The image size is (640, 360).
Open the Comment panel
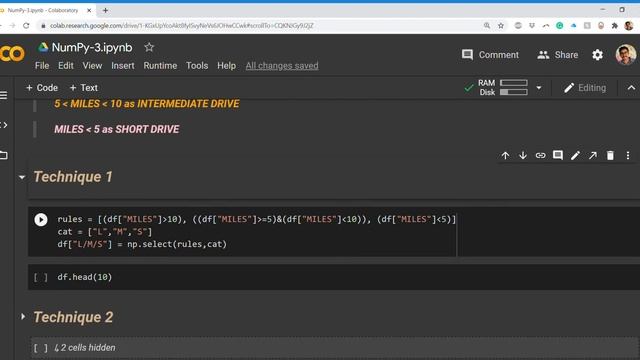(490, 55)
